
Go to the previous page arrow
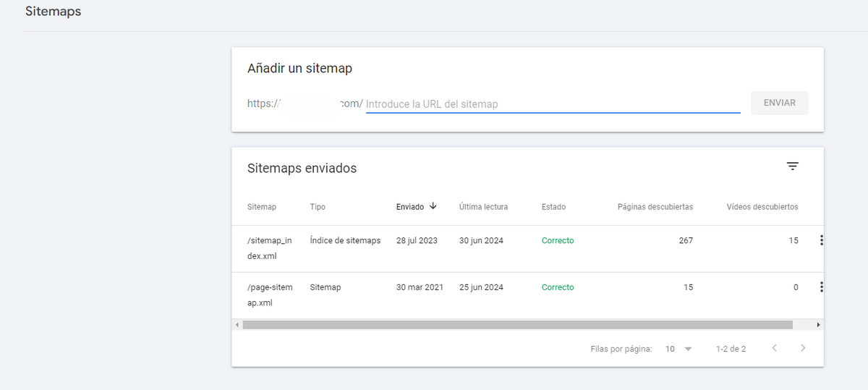pyautogui.click(x=775, y=348)
